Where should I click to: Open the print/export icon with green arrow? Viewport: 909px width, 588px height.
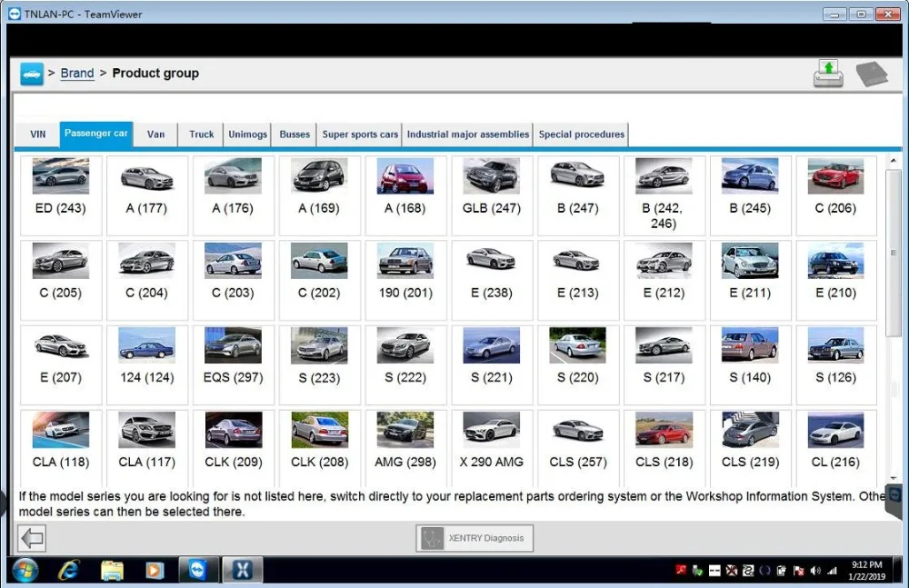tap(827, 74)
